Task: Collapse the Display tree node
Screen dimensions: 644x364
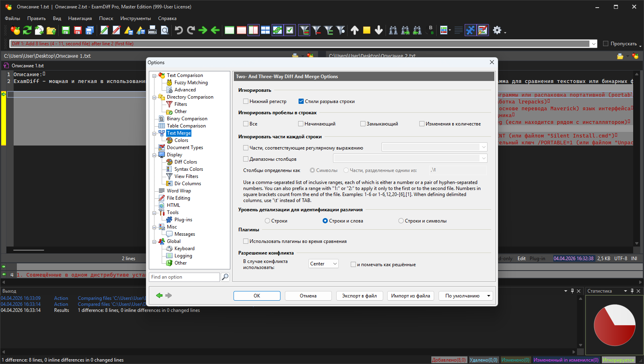Action: click(x=154, y=155)
